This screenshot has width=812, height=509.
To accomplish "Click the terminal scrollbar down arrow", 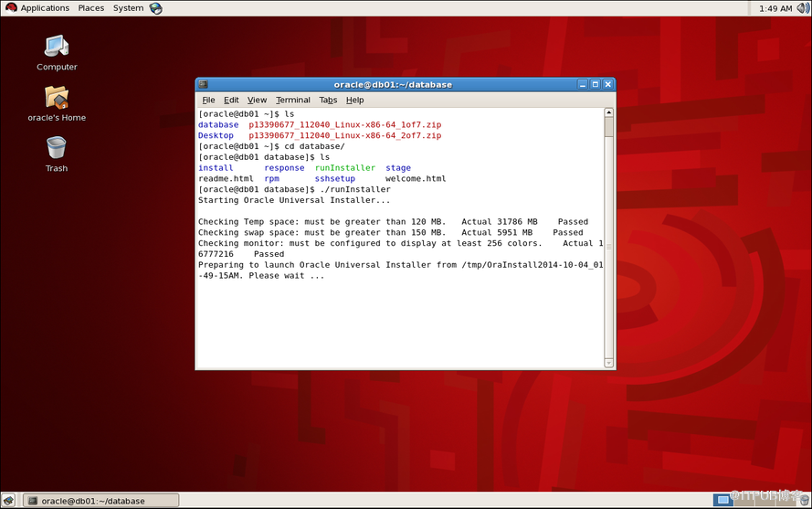I will 609,363.
